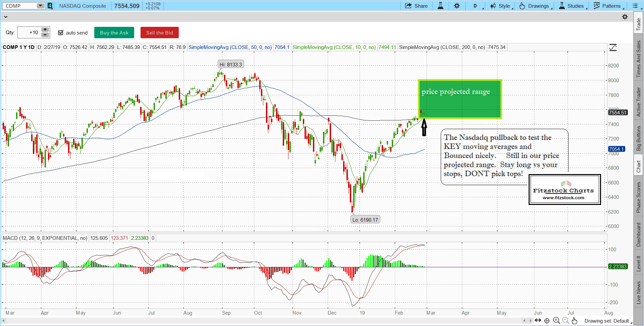Open the COMP symbol dropdown arrow
The width and height of the screenshot is (644, 326).
tap(40, 6)
